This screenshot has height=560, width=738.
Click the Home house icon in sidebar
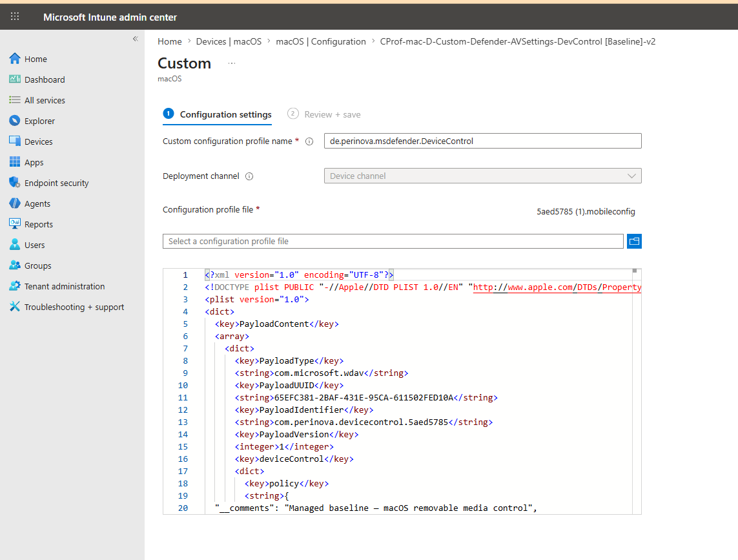15,58
